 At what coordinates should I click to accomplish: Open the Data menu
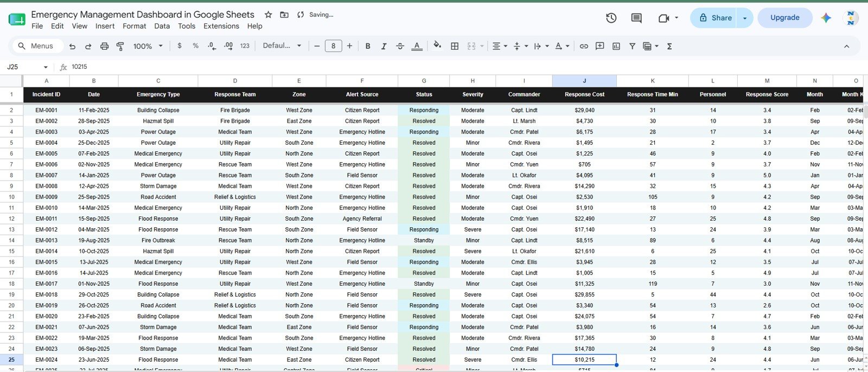pos(162,26)
